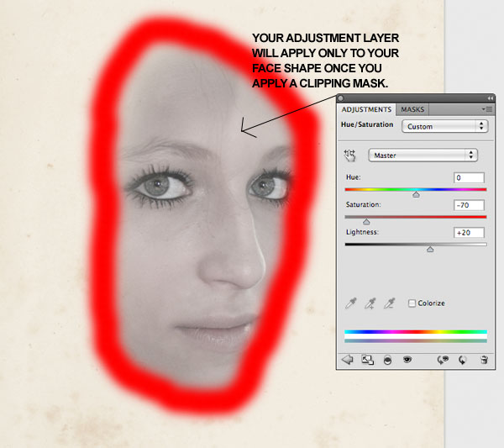504x448 pixels.
Task: Select the Eyedropper tool in Adjustments panel
Action: click(350, 303)
